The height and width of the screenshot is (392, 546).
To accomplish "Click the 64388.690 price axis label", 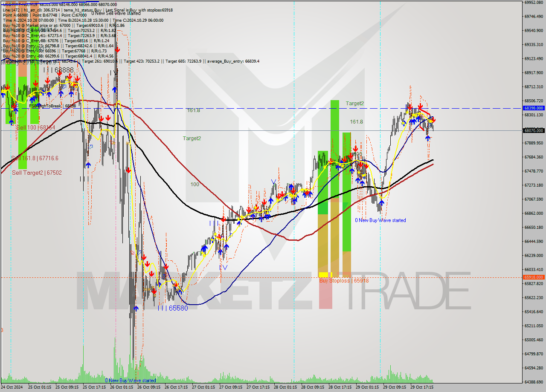I will (x=534, y=382).
